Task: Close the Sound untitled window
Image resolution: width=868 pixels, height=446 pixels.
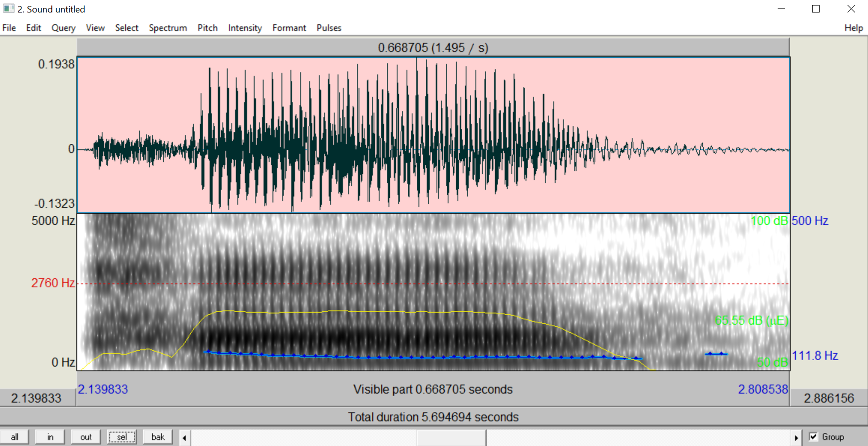Action: click(x=851, y=8)
